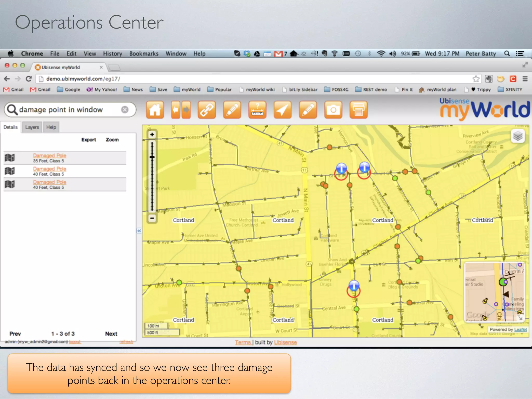Open the Help tab

pyautogui.click(x=51, y=127)
